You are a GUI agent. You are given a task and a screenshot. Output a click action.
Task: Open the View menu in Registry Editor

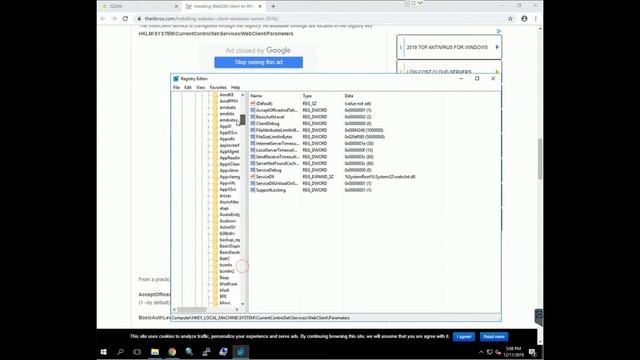pyautogui.click(x=200, y=87)
